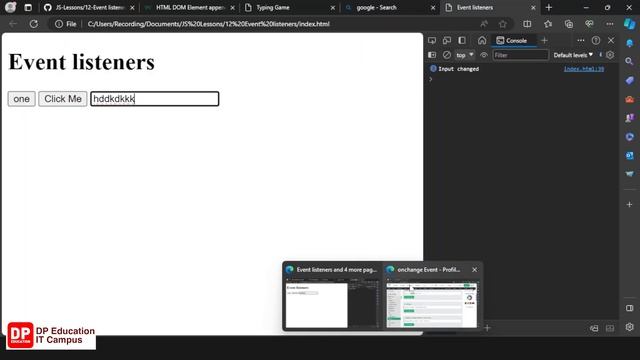This screenshot has height=360, width=640.
Task: Click the text input containing hddkdkkk
Action: click(155, 99)
